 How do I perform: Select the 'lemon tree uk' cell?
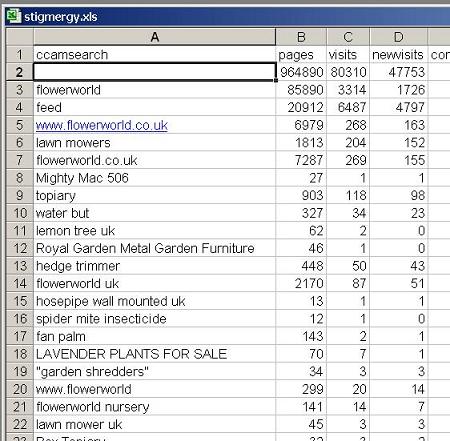tap(154, 231)
